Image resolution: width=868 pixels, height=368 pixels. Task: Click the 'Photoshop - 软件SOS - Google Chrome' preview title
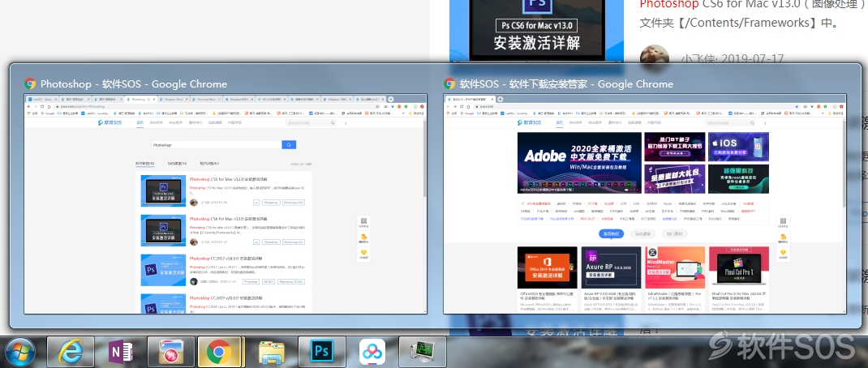coord(133,84)
